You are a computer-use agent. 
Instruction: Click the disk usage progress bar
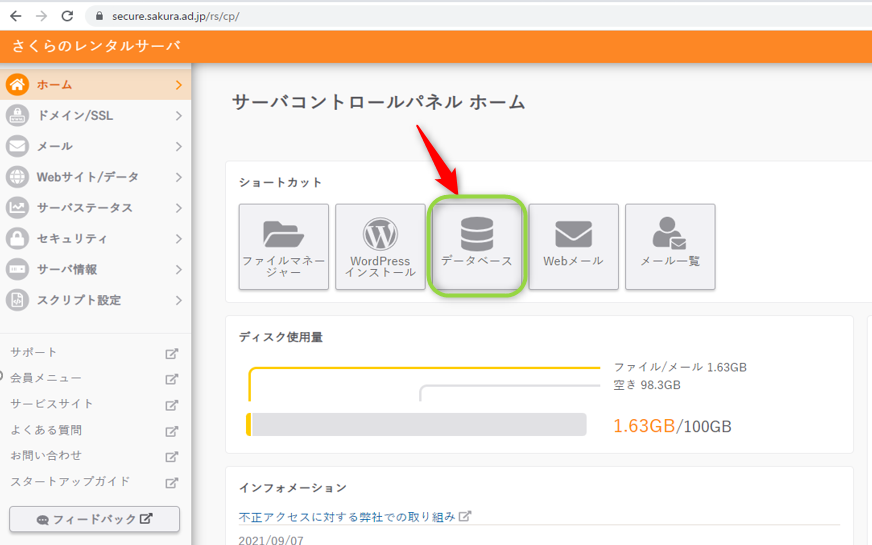pyautogui.click(x=417, y=424)
